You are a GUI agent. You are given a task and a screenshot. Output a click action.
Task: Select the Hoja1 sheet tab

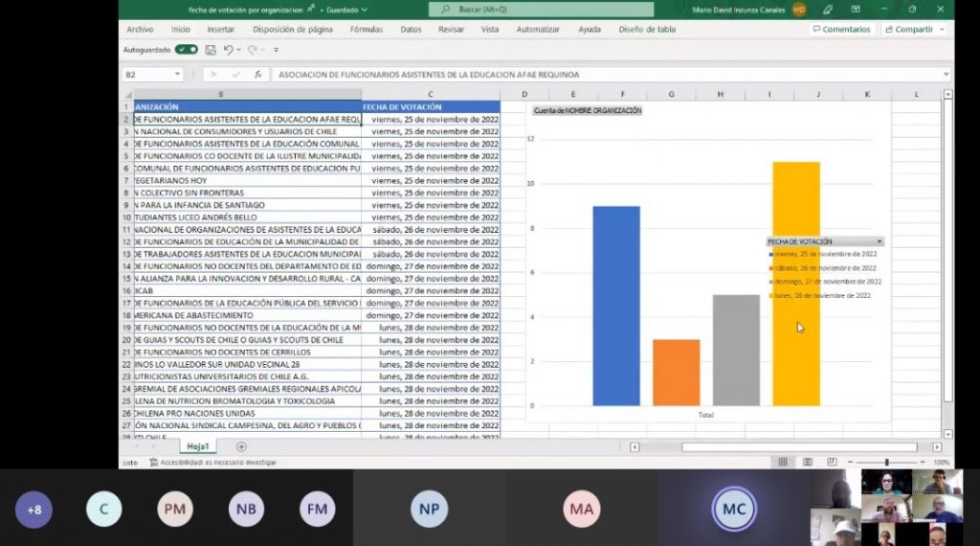pos(198,446)
